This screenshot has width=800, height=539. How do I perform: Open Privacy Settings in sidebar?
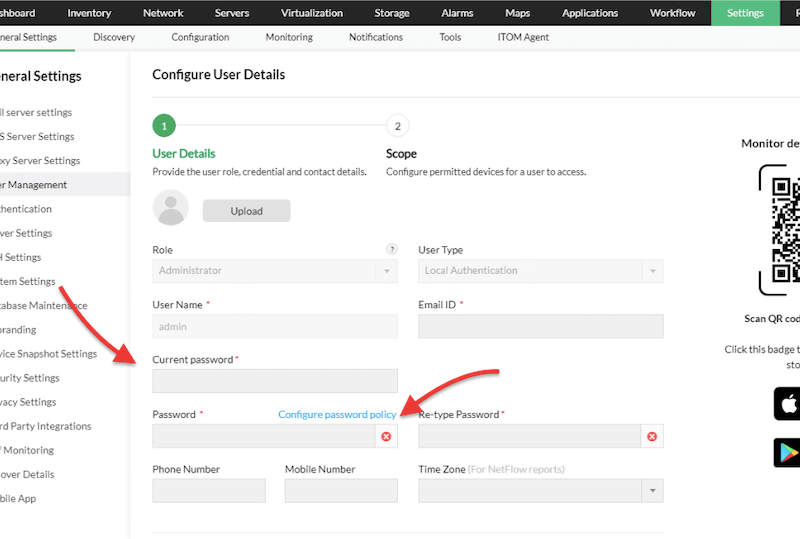point(28,402)
